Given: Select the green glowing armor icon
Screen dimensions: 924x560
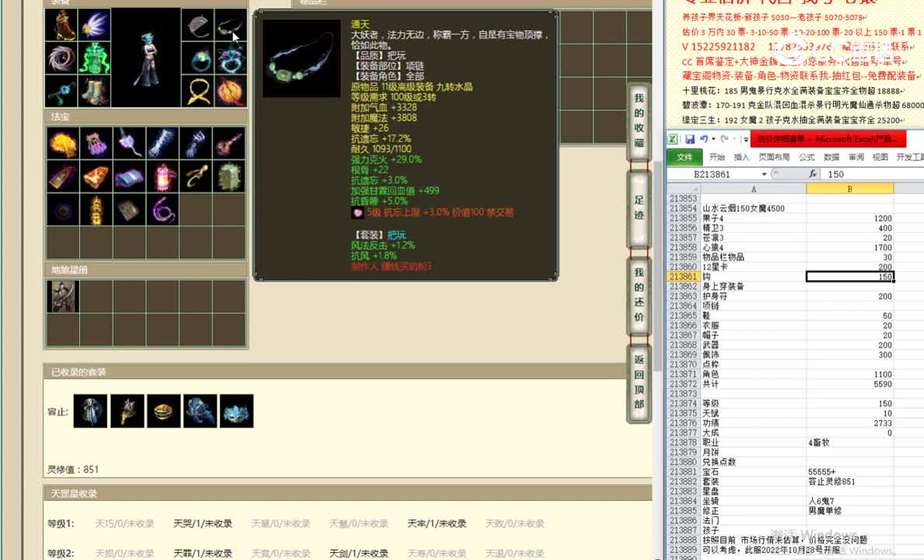Looking at the screenshot, I should [x=94, y=58].
